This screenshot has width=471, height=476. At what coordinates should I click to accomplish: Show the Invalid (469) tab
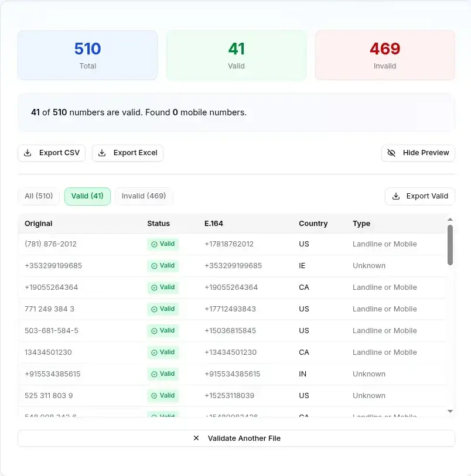pyautogui.click(x=144, y=196)
